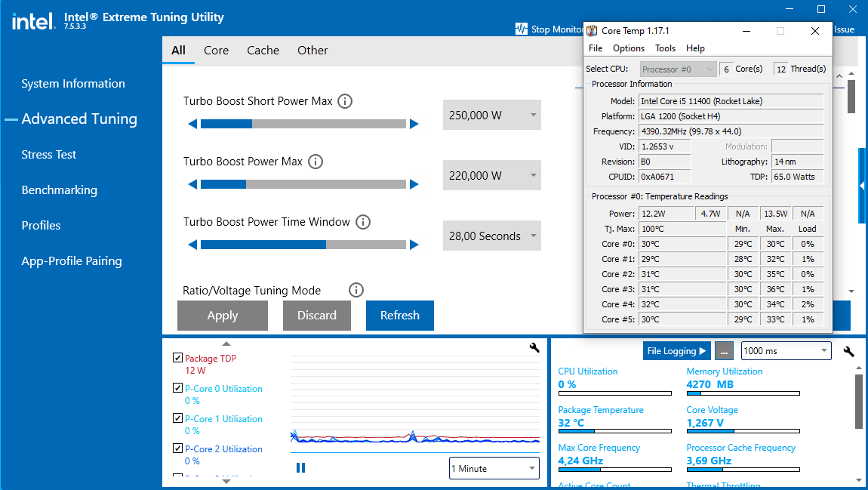Click the Stop Monitoring waveform icon

tap(521, 29)
